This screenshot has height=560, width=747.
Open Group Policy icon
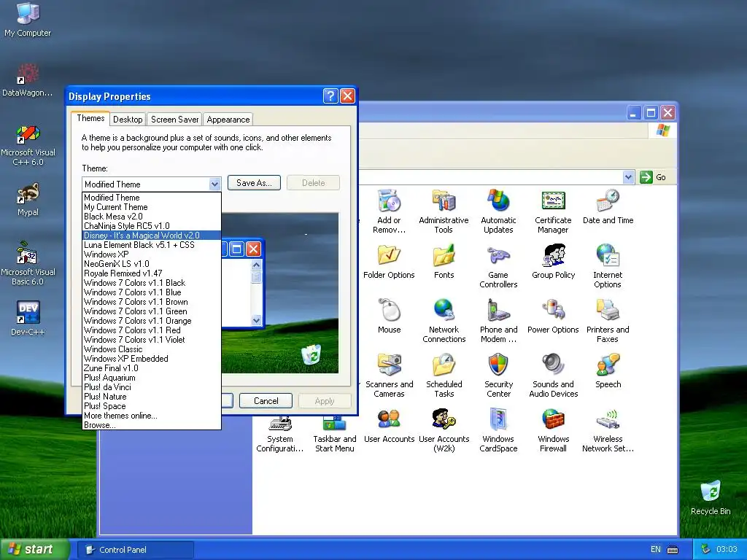[x=553, y=262]
